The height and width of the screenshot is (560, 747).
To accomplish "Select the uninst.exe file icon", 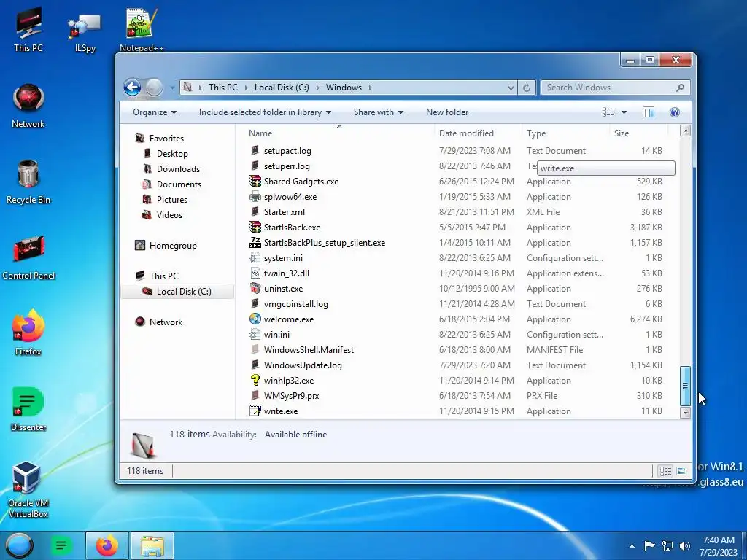I will click(x=255, y=288).
